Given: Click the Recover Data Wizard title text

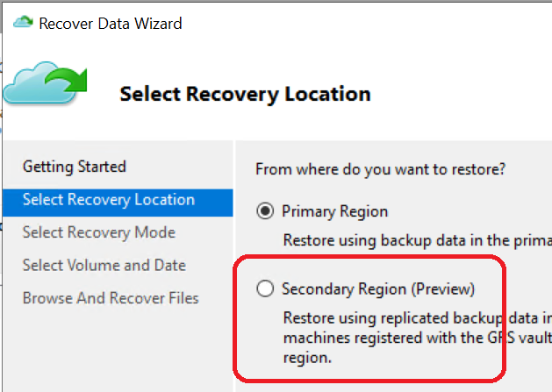Looking at the screenshot, I should [111, 24].
